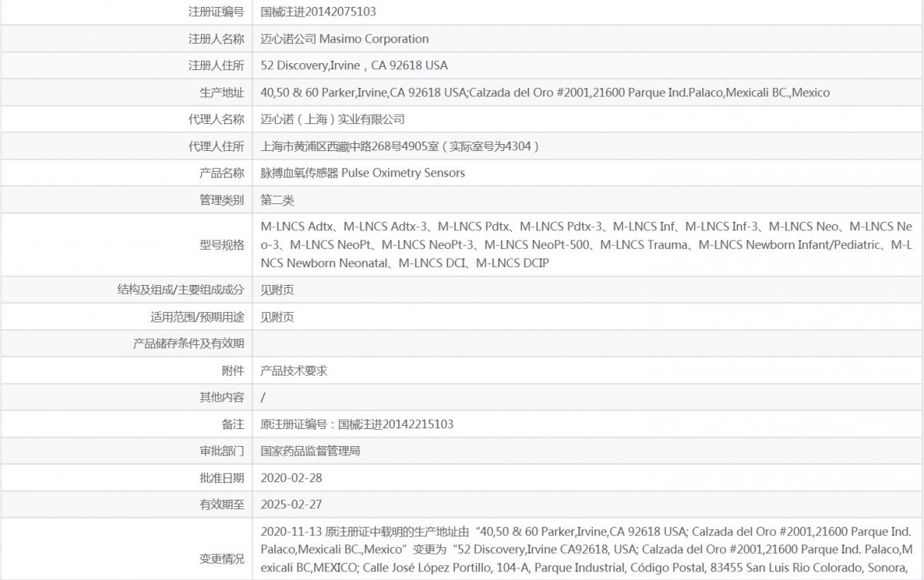
Task: Select 见附页 in the 适用范围 row
Action: pos(277,317)
